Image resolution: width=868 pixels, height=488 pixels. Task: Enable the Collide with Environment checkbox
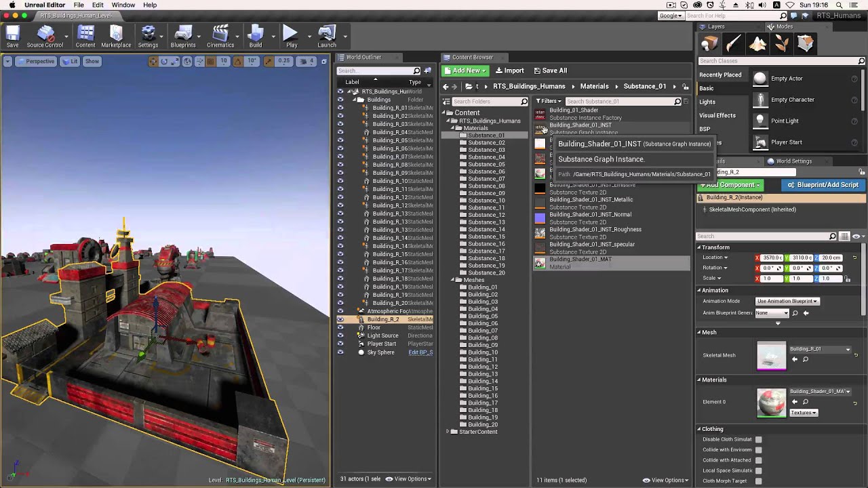tap(758, 450)
